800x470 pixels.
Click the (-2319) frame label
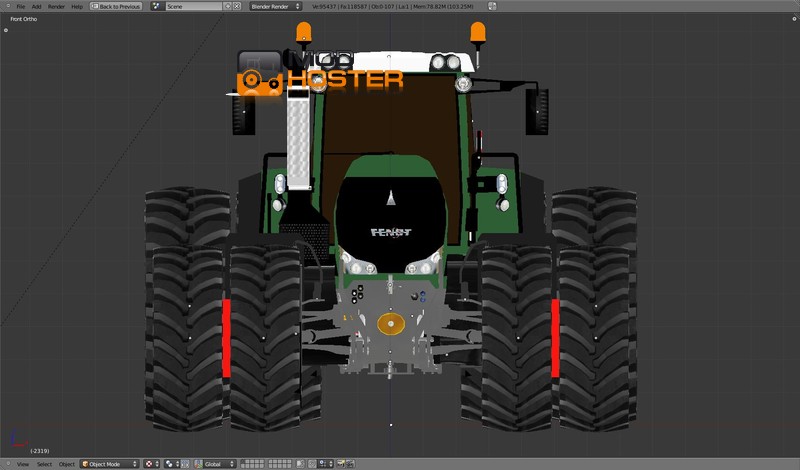40,451
